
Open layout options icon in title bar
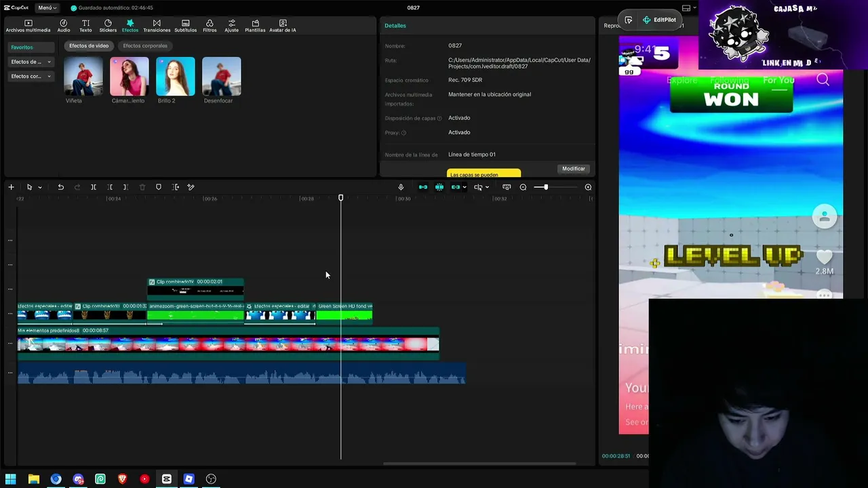coord(686,8)
